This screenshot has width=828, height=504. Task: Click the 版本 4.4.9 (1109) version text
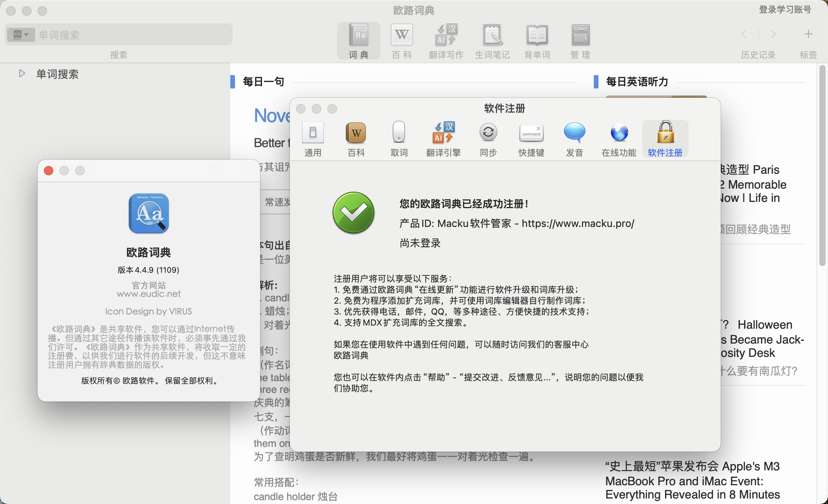[x=148, y=270]
